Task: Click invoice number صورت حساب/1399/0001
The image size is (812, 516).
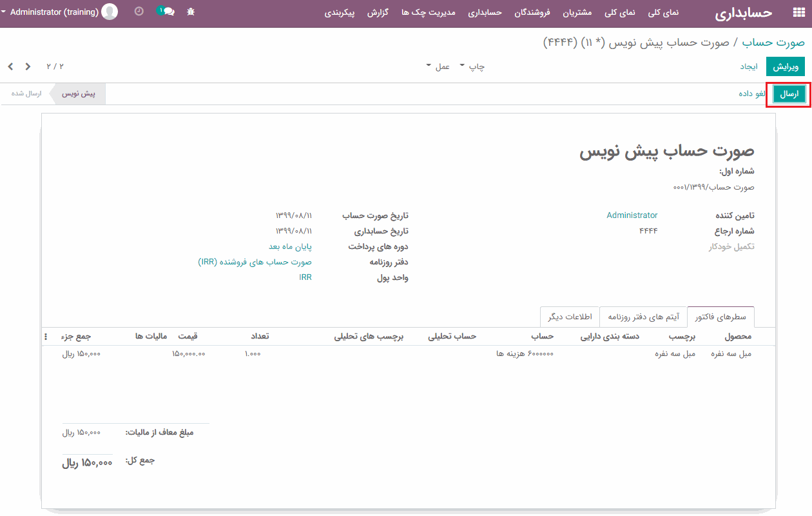Action: pyautogui.click(x=713, y=187)
